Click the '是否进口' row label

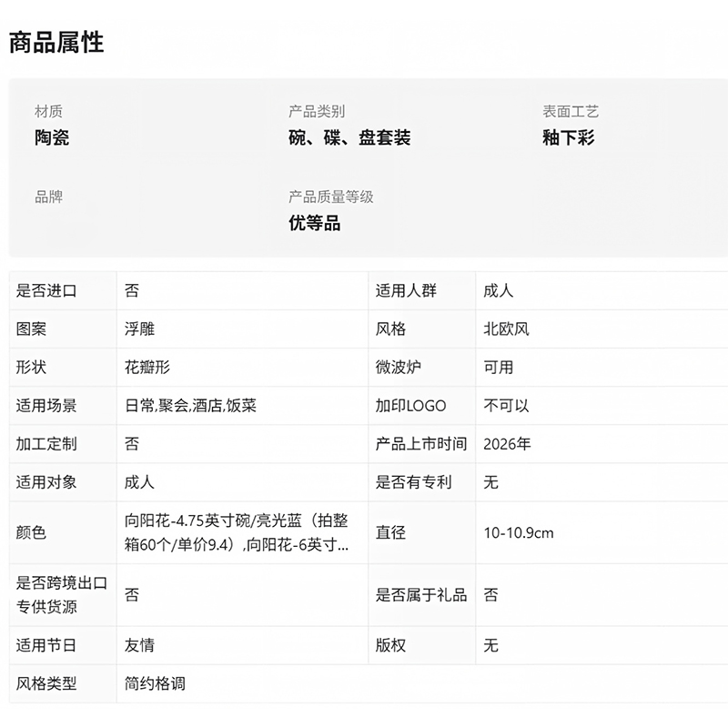(x=46, y=290)
